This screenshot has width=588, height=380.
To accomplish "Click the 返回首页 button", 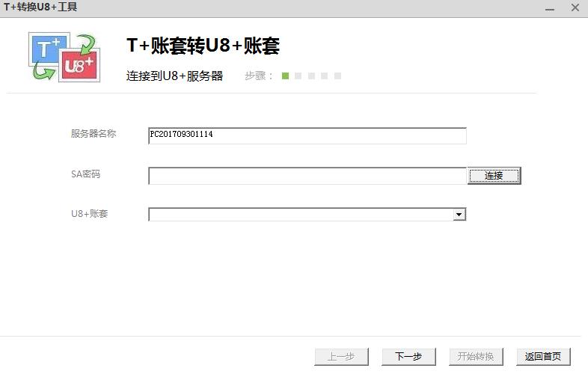I will click(543, 356).
